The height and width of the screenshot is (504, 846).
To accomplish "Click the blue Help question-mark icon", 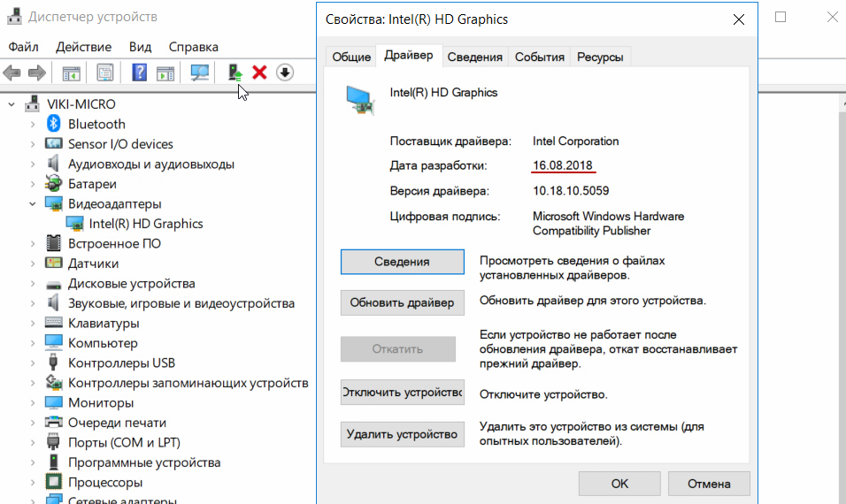I will click(139, 73).
